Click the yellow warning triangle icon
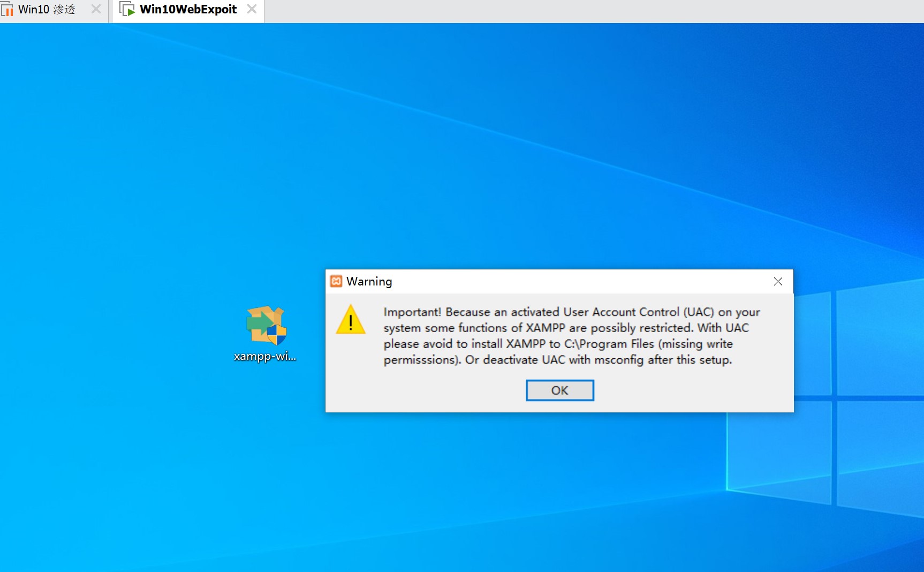Image resolution: width=924 pixels, height=572 pixels. [x=351, y=320]
